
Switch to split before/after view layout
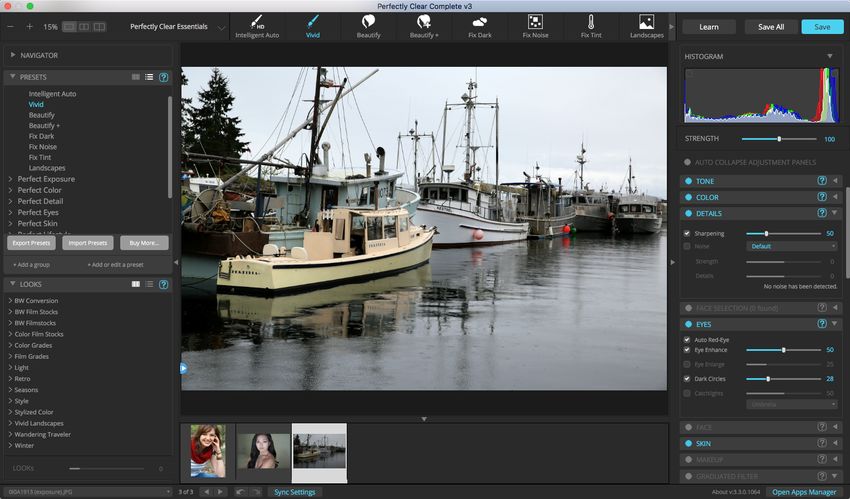coord(99,27)
